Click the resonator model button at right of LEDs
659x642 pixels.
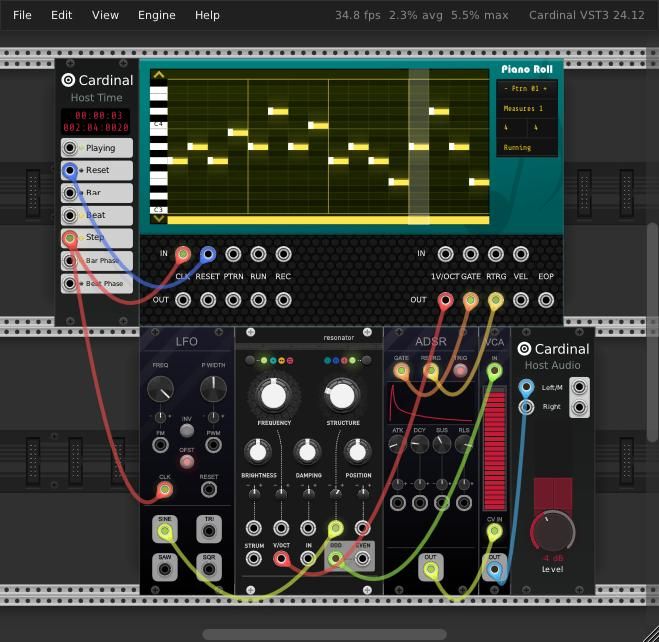366,360
